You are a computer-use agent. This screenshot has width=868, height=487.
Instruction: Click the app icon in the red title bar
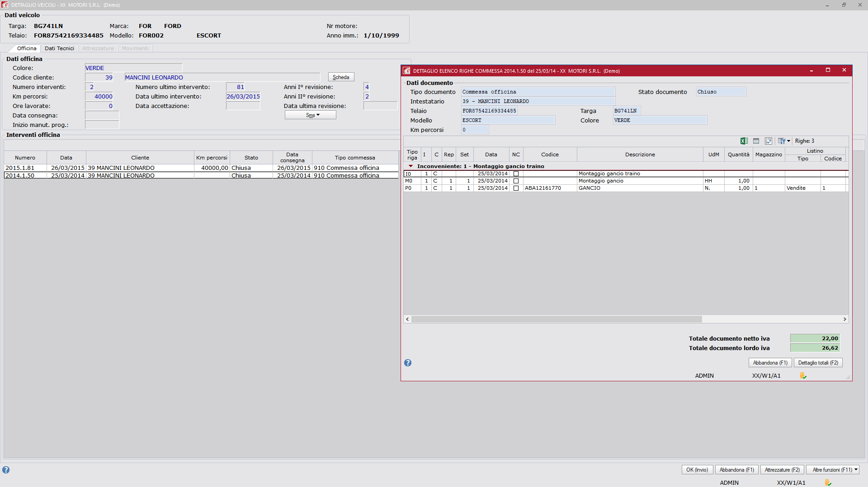[406, 70]
